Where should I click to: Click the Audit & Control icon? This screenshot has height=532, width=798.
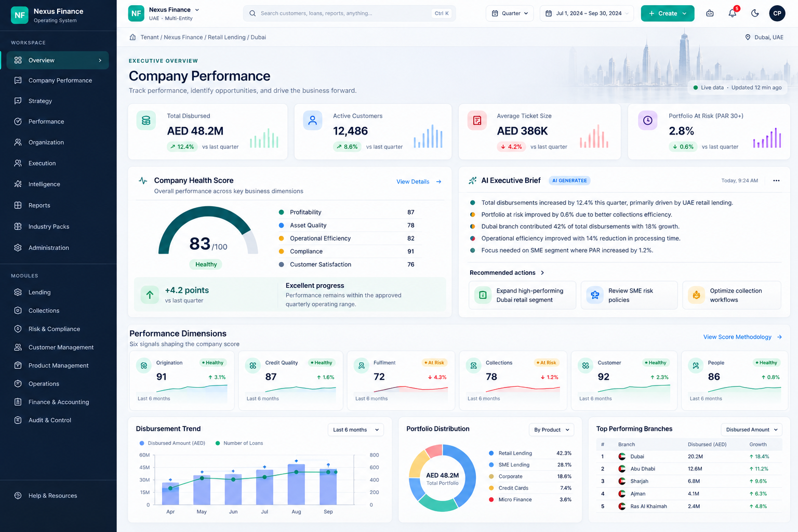(18, 420)
